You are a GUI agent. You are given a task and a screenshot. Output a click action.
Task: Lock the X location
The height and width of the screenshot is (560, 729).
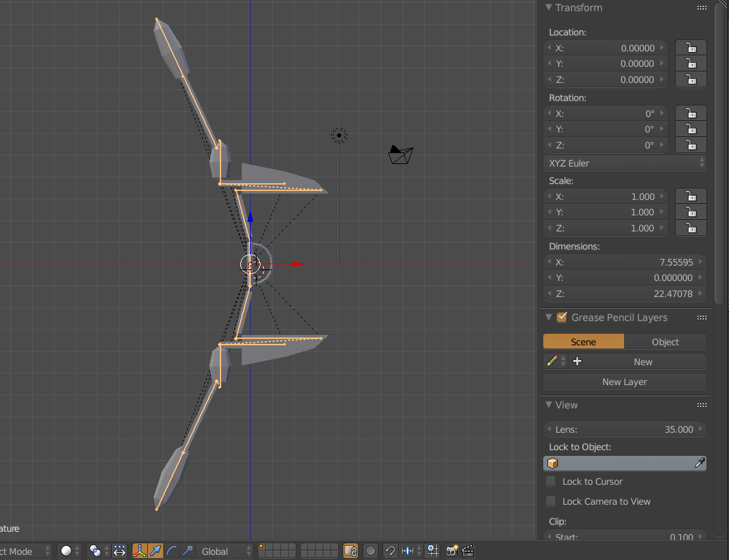(691, 48)
